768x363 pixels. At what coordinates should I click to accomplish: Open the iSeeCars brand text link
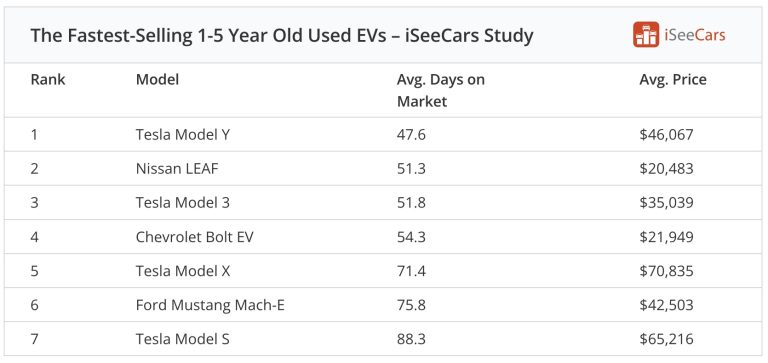695,35
